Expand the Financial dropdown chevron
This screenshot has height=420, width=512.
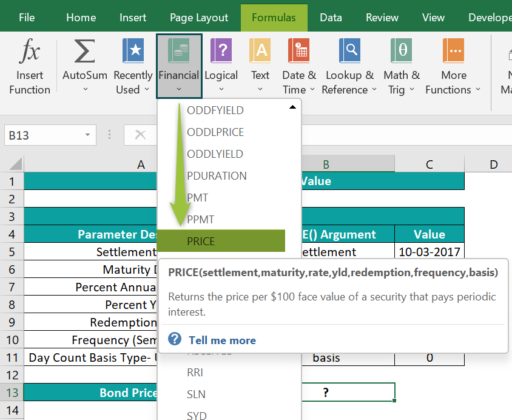click(x=178, y=89)
